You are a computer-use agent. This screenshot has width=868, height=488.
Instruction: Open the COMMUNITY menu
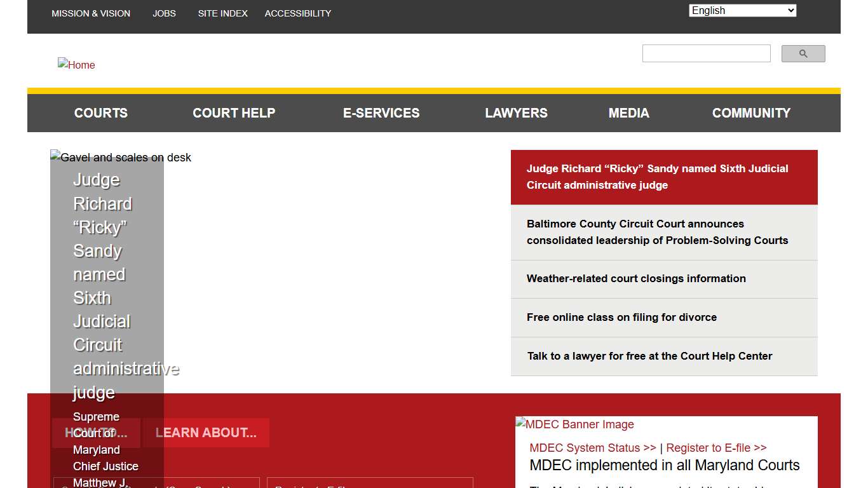[x=751, y=112]
